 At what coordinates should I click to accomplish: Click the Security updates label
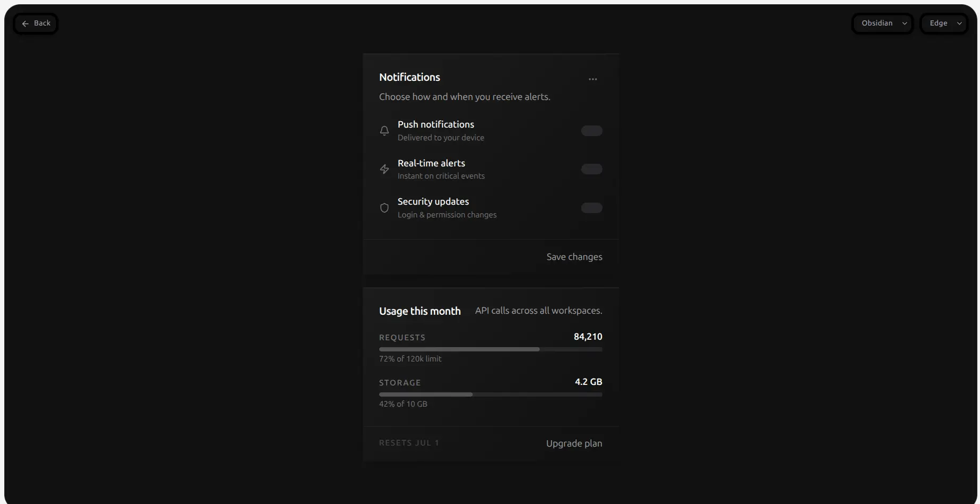433,201
